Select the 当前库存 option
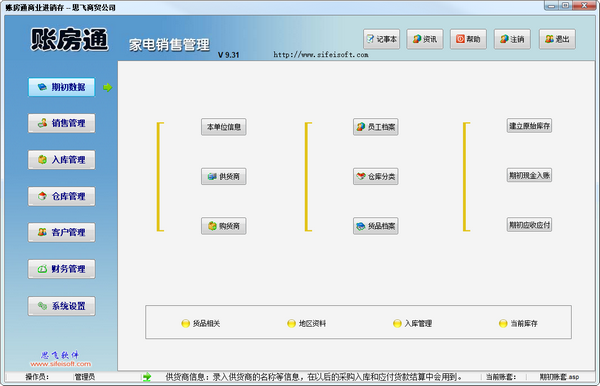 518,324
